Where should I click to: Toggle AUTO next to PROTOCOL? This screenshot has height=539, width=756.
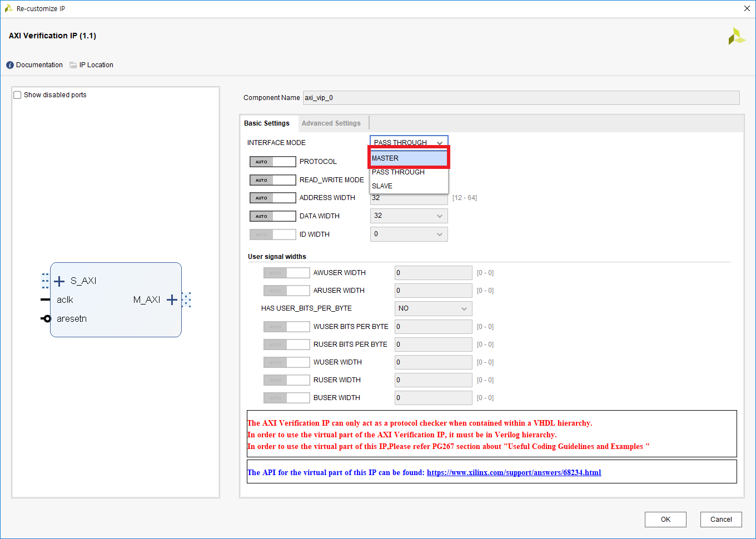(272, 161)
